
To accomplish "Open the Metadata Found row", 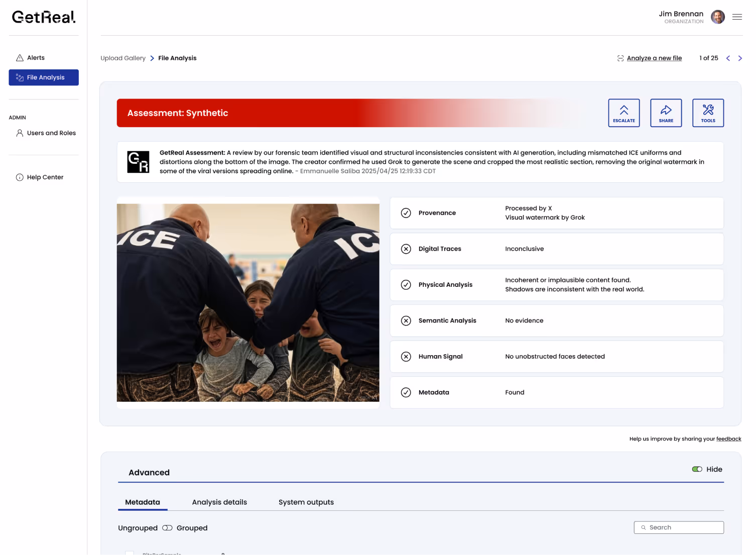I will coord(557,393).
